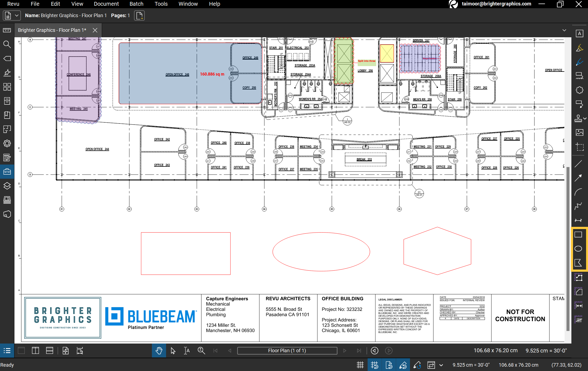The height and width of the screenshot is (371, 588).
Task: Toggle the Sync views button
Action: (x=431, y=365)
